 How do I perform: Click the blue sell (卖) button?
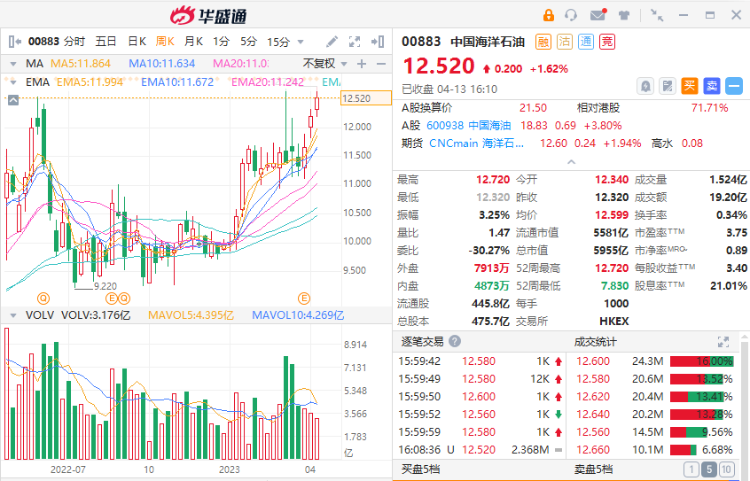pyautogui.click(x=712, y=86)
